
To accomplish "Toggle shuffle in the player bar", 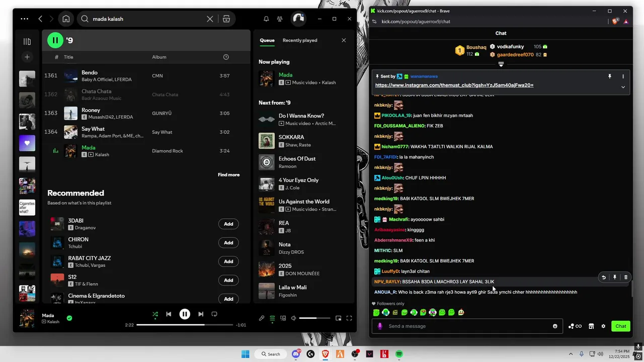I will [155, 314].
